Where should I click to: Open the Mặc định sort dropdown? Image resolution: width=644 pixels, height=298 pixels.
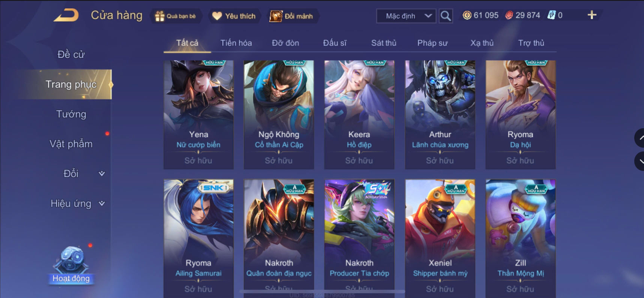406,16
